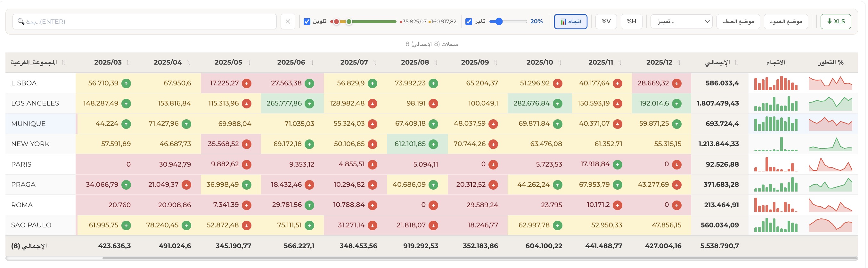Click the area sparkline in the LOS ANGELES row
Viewport: 868px width, 268px height.
pyautogui.click(x=831, y=104)
